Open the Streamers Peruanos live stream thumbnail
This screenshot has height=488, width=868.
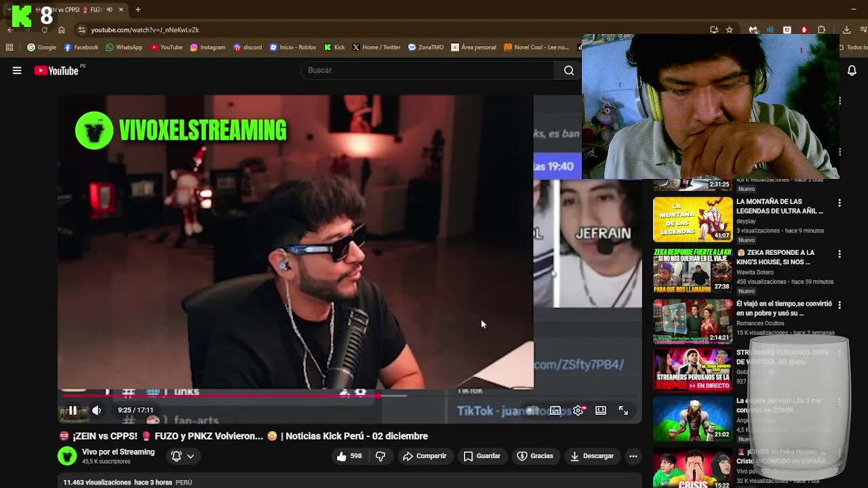(x=692, y=370)
